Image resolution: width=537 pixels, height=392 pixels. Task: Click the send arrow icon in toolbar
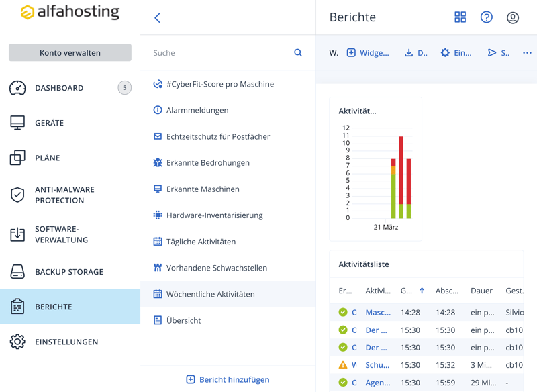pyautogui.click(x=492, y=53)
